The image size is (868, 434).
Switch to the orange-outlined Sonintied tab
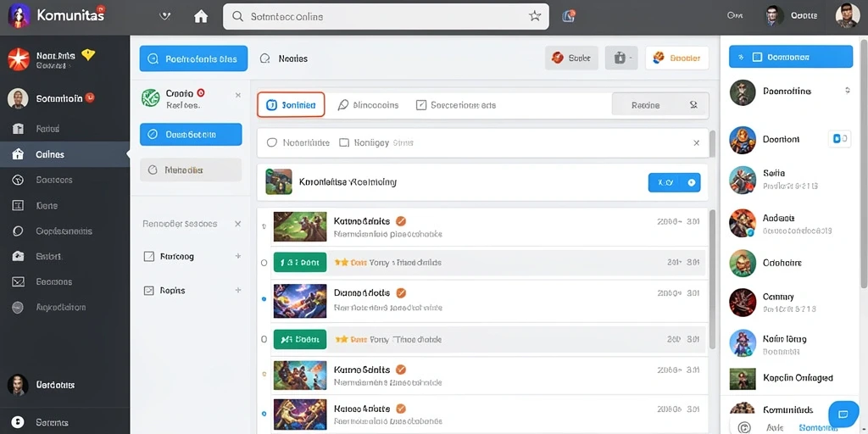[x=292, y=104]
